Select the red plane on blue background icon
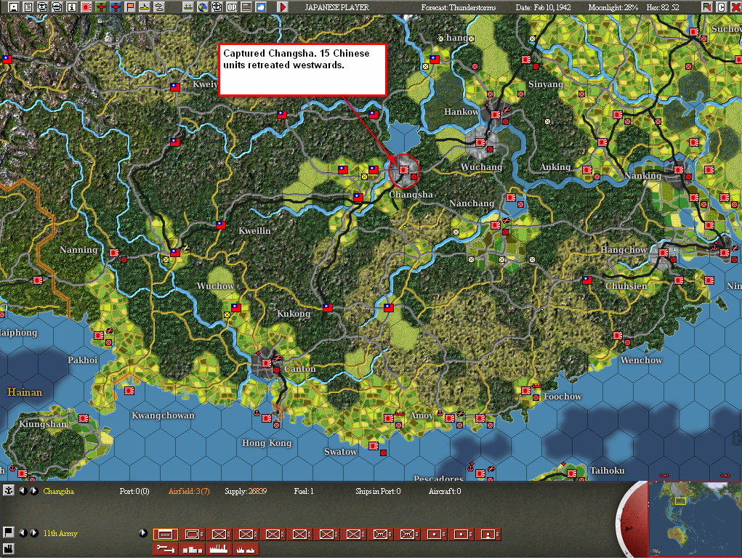742x560 pixels. [116, 7]
